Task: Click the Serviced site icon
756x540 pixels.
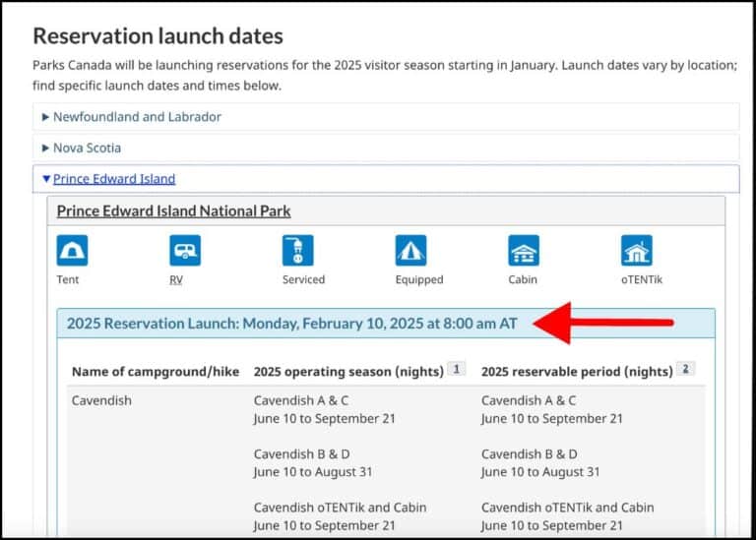Action: click(298, 251)
